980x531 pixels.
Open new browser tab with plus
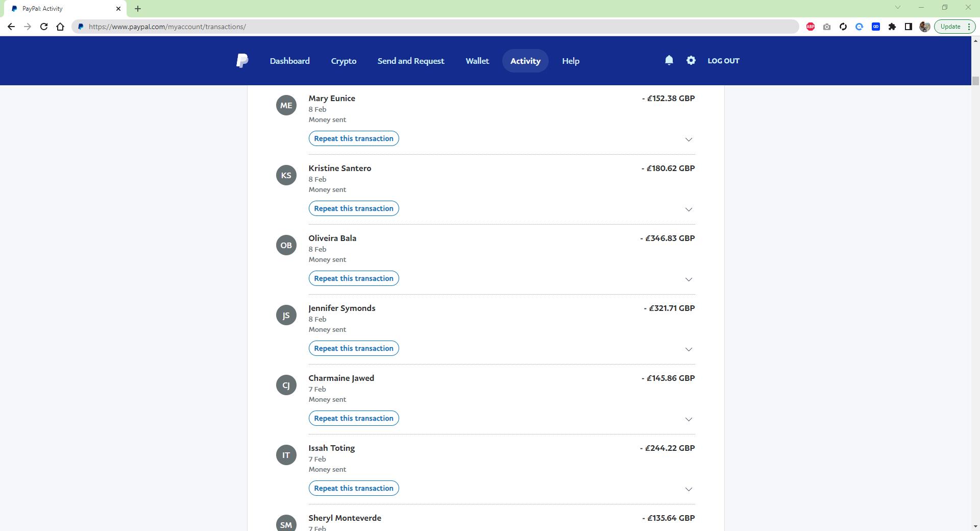[x=138, y=9]
